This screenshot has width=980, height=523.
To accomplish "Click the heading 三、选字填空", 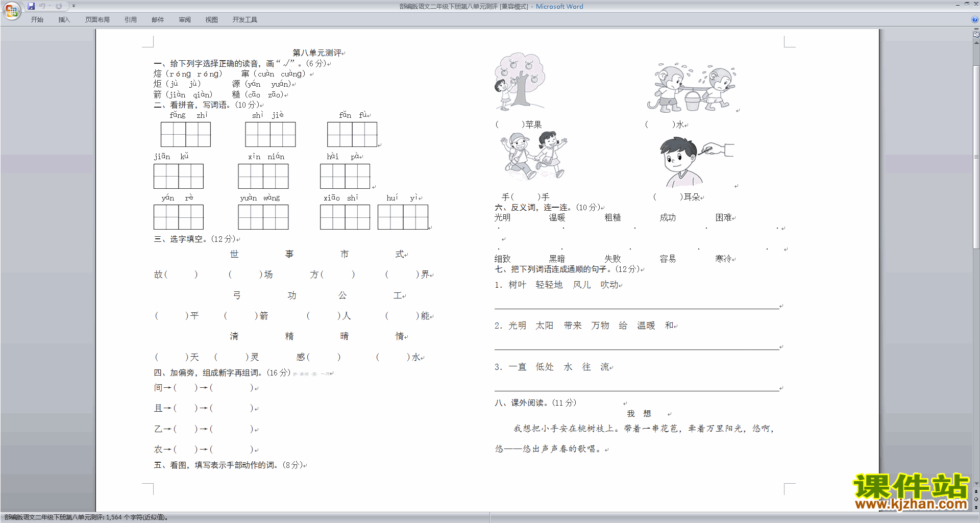I will click(x=194, y=239).
